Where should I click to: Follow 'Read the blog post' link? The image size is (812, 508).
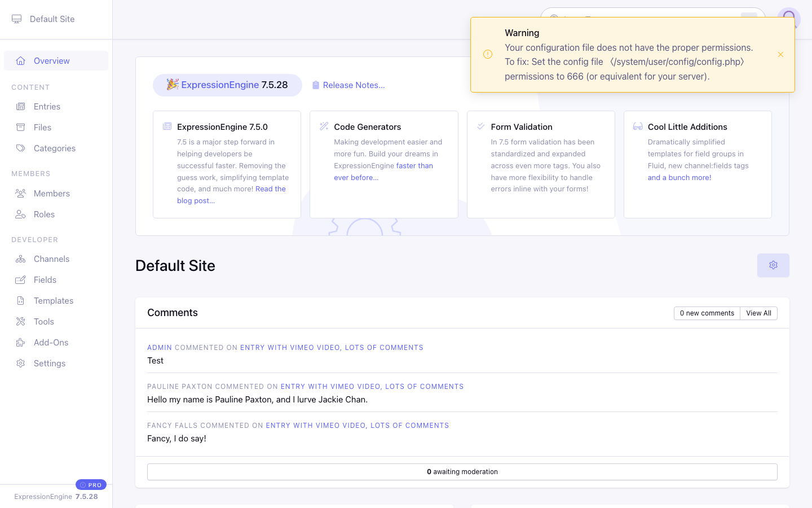(231, 195)
